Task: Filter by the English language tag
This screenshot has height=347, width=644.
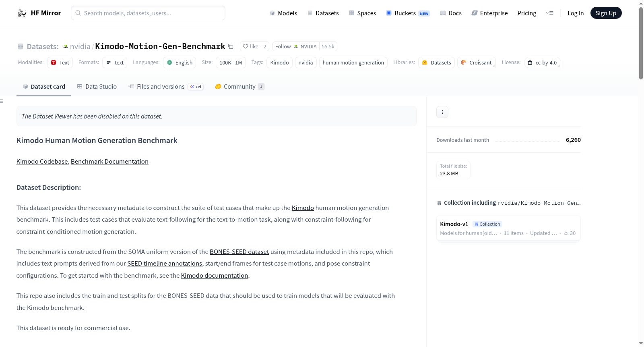Action: (x=180, y=62)
